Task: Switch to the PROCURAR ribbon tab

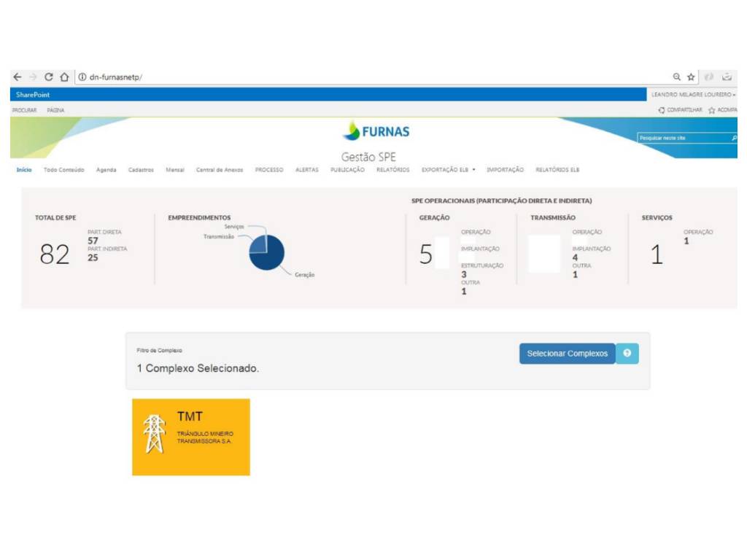Action: (x=24, y=110)
